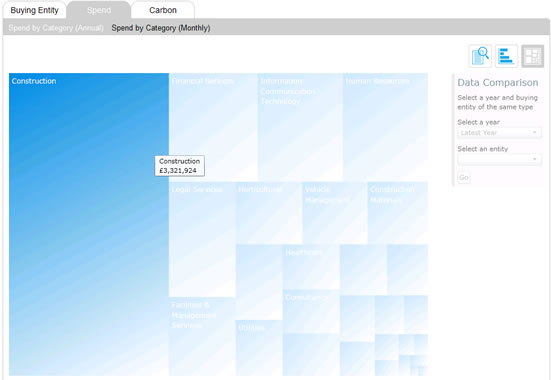Select the Legal Services treemap tile
Viewport: 551px width, 380px height.
click(x=202, y=239)
